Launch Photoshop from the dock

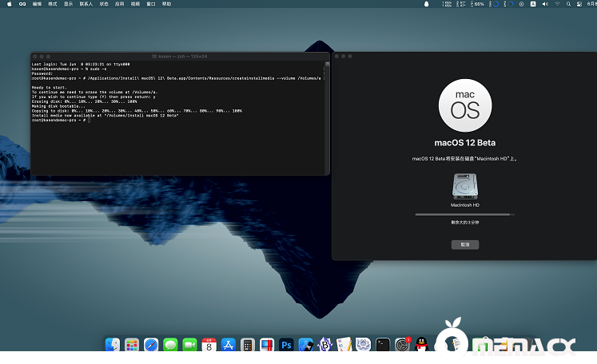[x=286, y=345]
